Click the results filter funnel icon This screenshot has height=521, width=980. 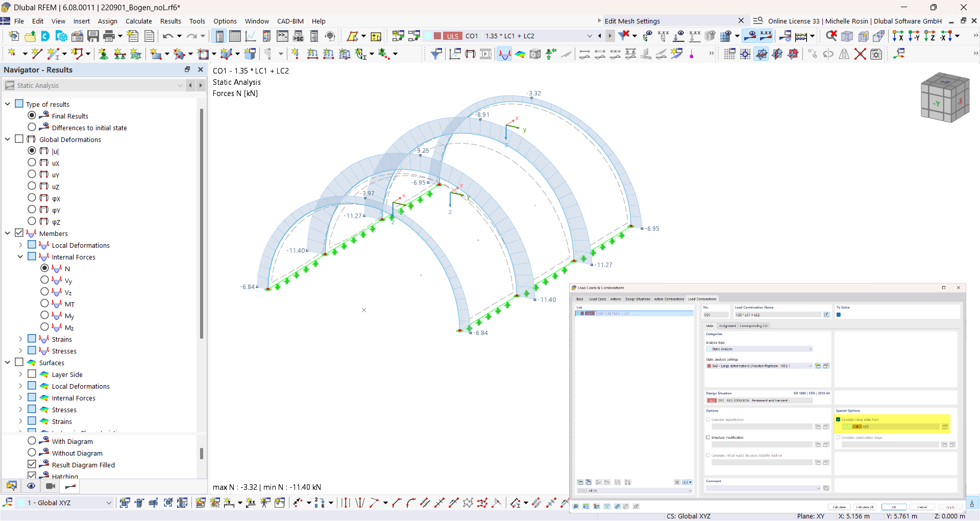point(436,54)
